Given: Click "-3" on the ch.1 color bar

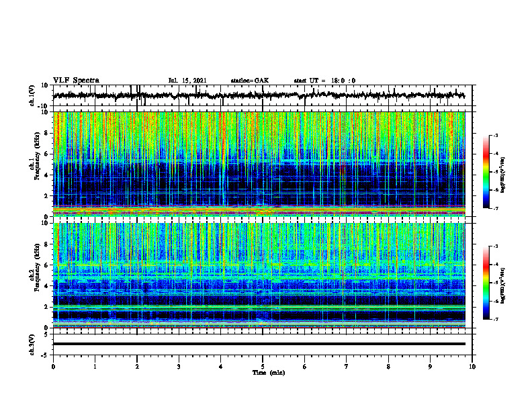Looking at the screenshot, I should (495, 135).
